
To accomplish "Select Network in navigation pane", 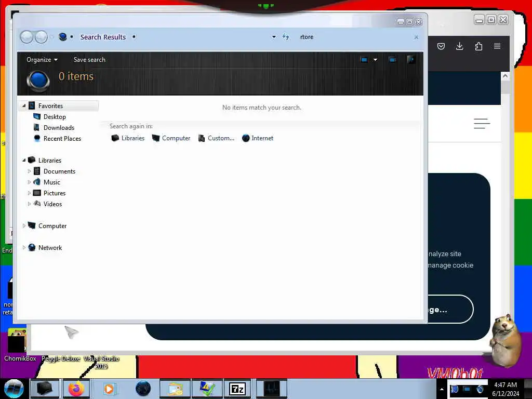I will tap(50, 248).
